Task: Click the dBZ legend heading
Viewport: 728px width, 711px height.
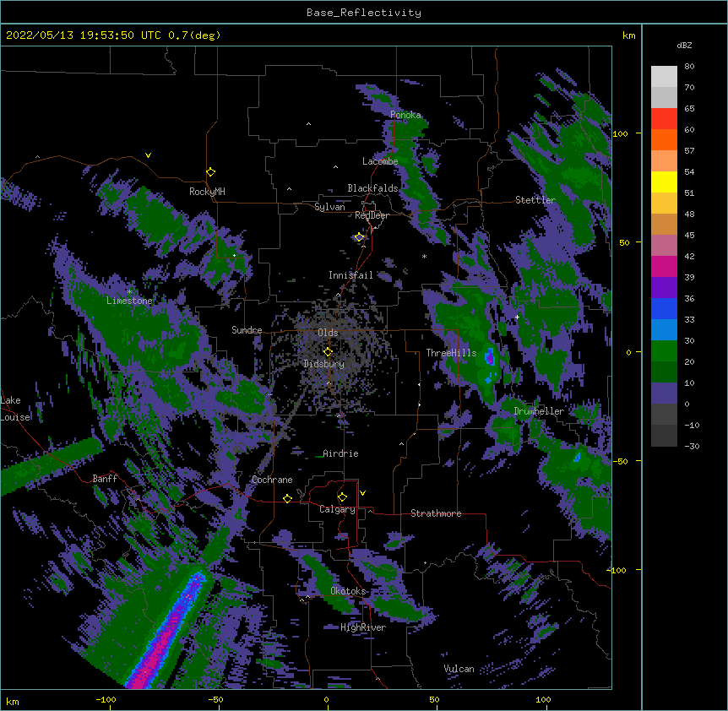Action: [684, 45]
